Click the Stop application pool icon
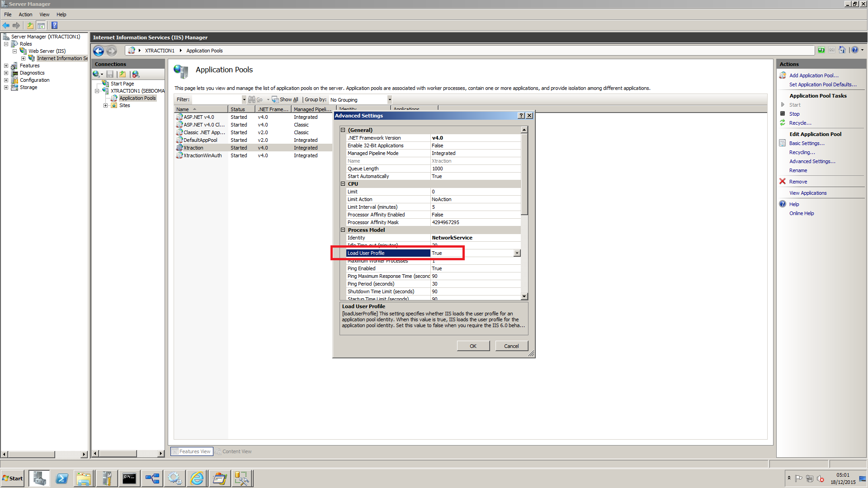This screenshot has width=868, height=488. (783, 114)
